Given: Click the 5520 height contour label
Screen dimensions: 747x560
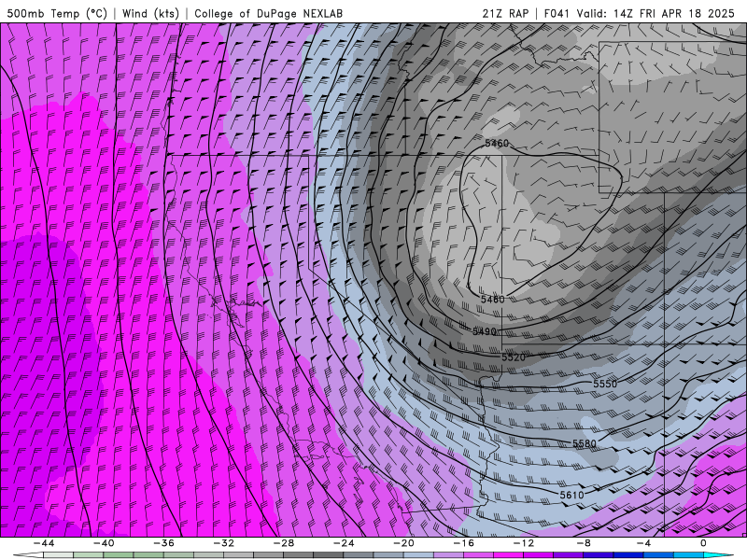Looking at the screenshot, I should 513,357.
